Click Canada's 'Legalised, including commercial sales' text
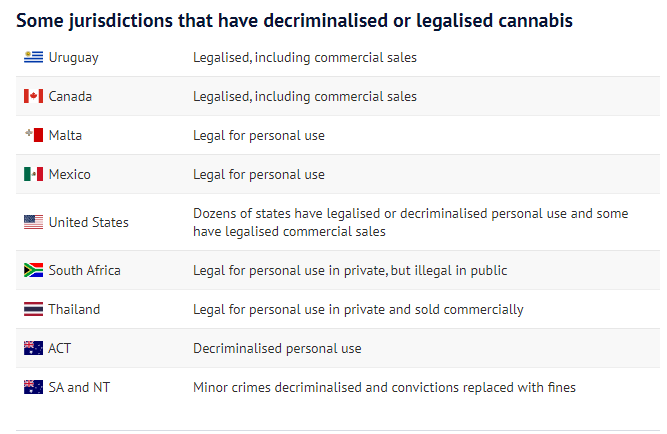This screenshot has width=667, height=434. pyautogui.click(x=305, y=97)
